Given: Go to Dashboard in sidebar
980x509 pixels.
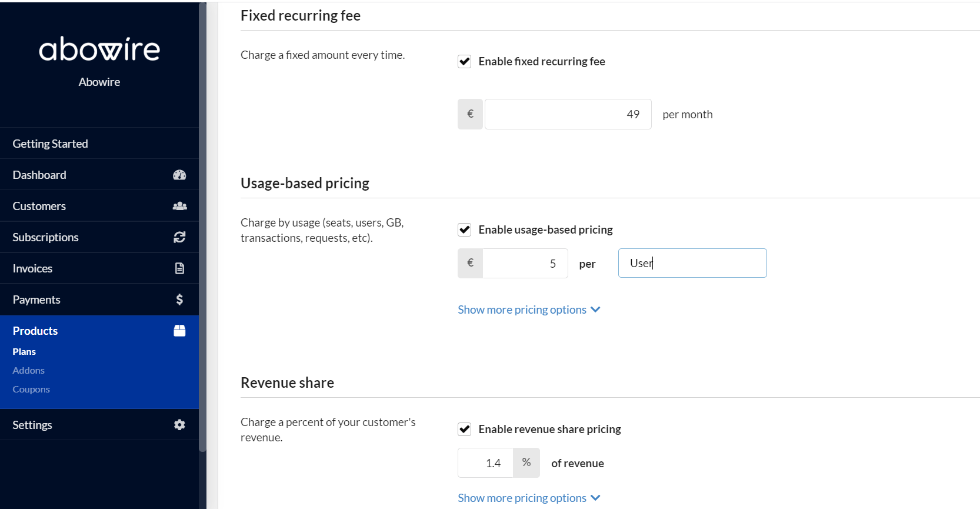Looking at the screenshot, I should [99, 175].
